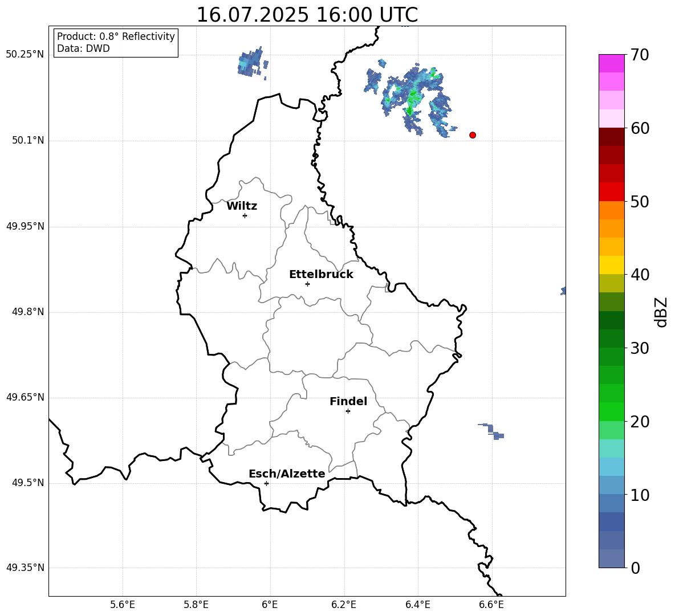Click the 0 tick on the colorbar
The height and width of the screenshot is (616, 675).
635,568
